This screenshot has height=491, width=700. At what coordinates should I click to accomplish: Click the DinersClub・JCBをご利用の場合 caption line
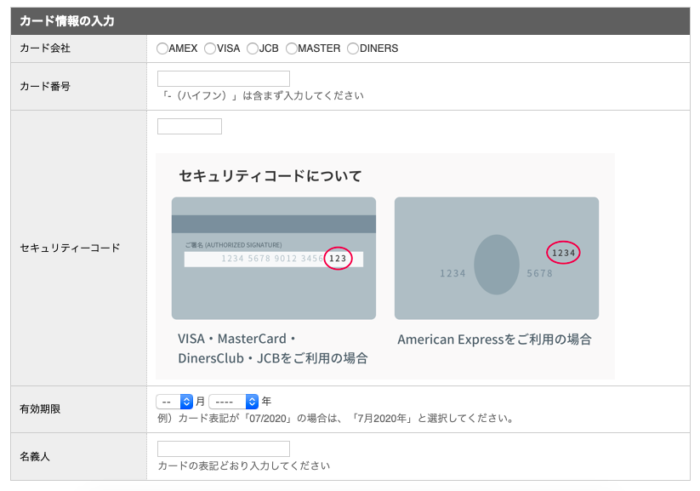pyautogui.click(x=273, y=358)
